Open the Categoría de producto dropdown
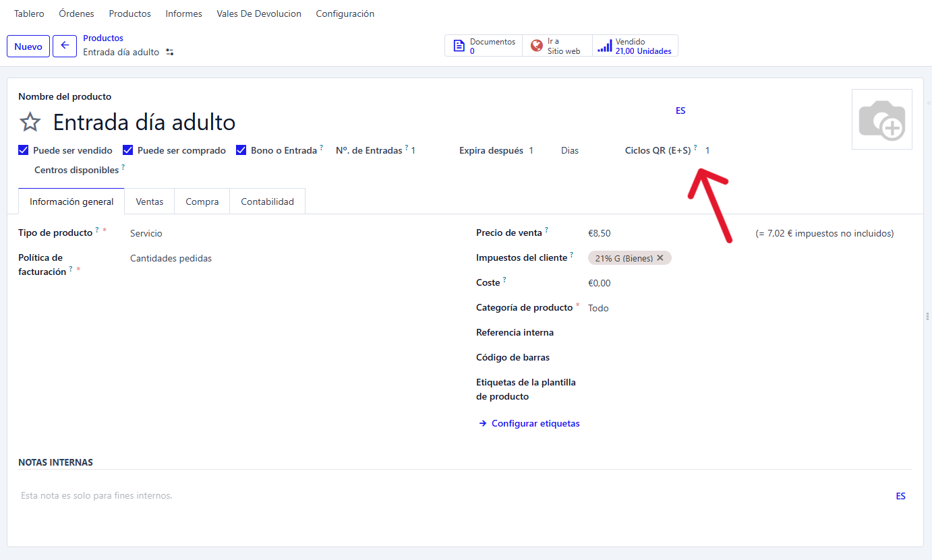 pyautogui.click(x=674, y=308)
